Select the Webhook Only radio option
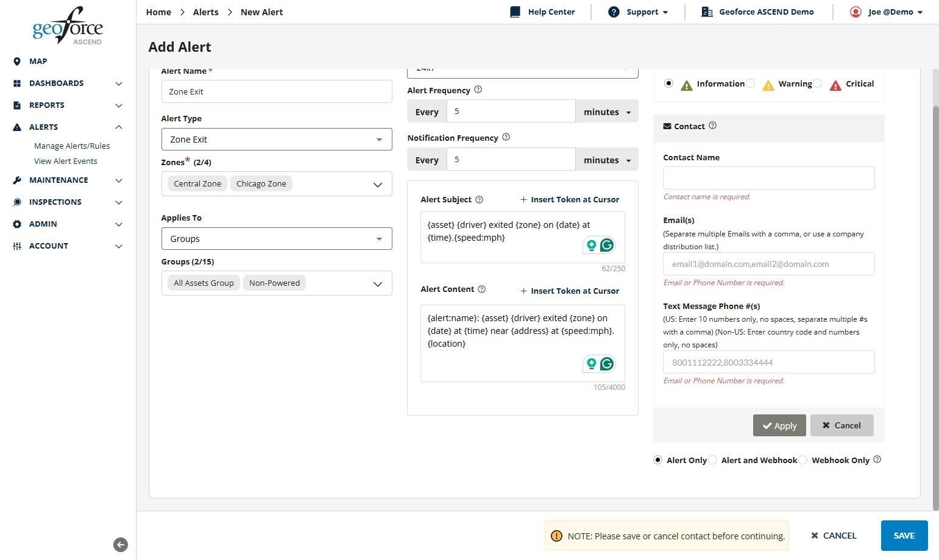This screenshot has width=939, height=560. [803, 459]
